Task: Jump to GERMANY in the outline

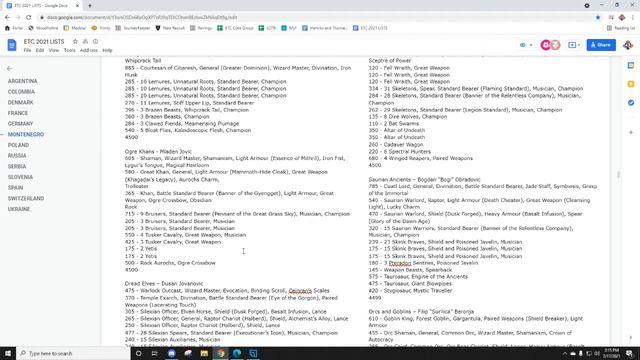Action: tap(20, 124)
